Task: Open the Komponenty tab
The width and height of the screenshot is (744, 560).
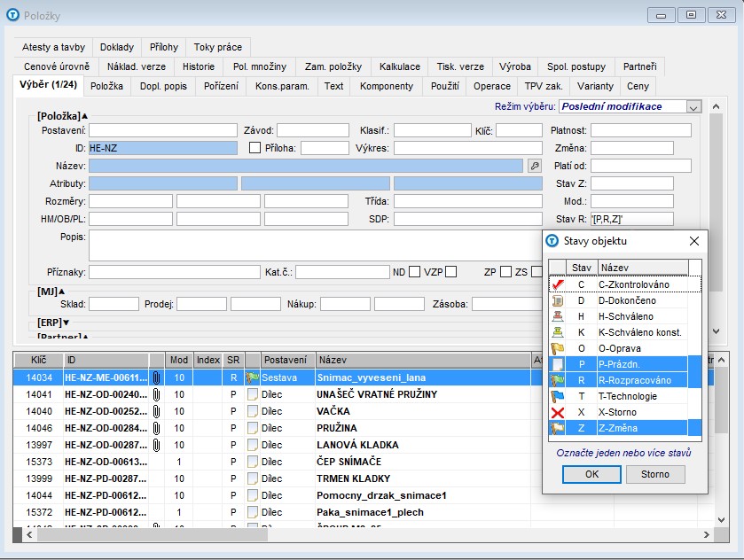Action: [387, 86]
